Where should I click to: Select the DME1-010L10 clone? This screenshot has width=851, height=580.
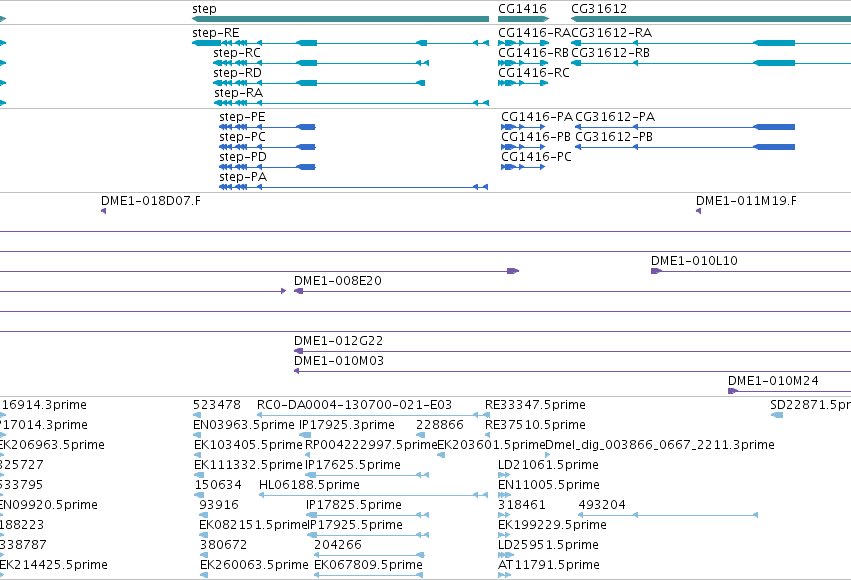pyautogui.click(x=751, y=271)
